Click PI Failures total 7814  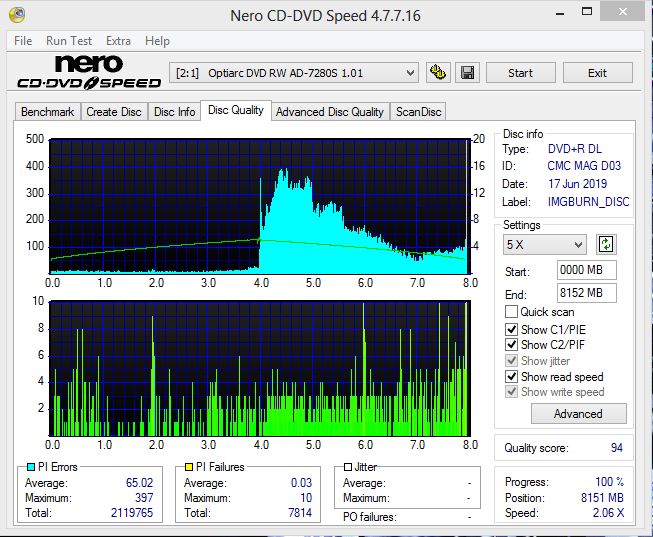[300, 513]
